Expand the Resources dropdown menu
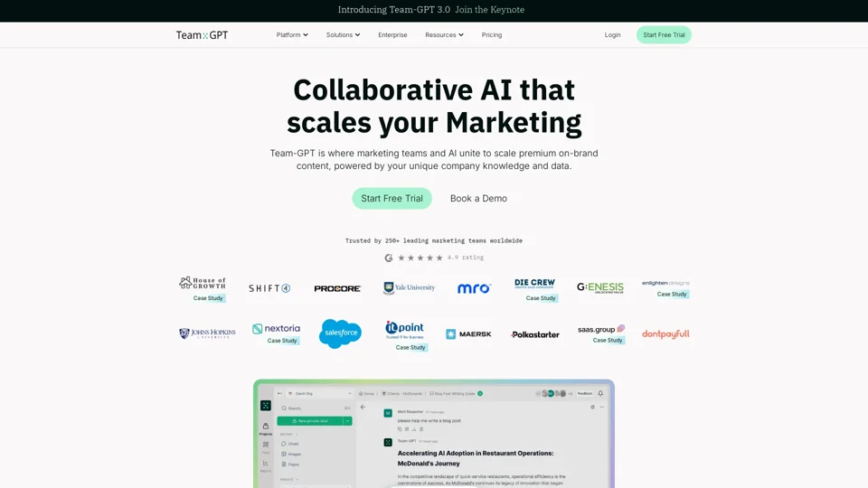The image size is (868, 488). pos(445,35)
